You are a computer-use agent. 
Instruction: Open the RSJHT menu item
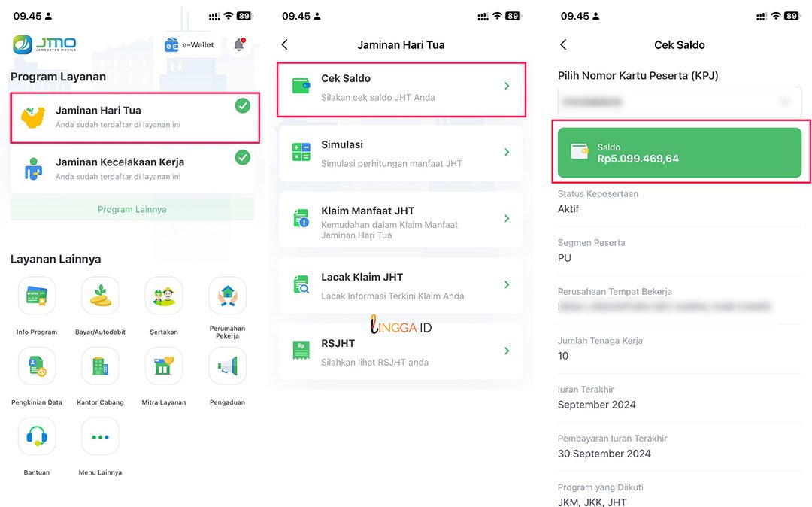401,351
